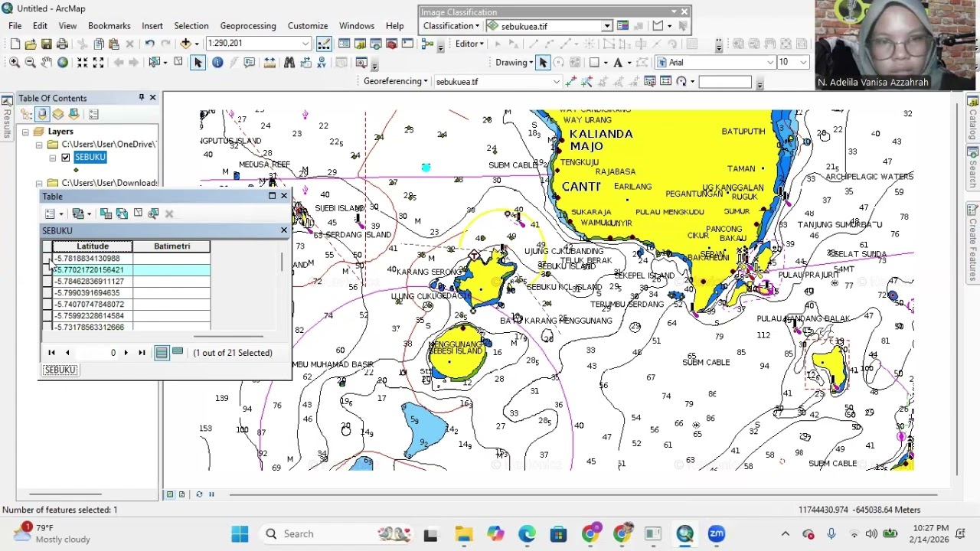Open the Zoom app on the taskbar
The width and height of the screenshot is (980, 551).
(717, 534)
